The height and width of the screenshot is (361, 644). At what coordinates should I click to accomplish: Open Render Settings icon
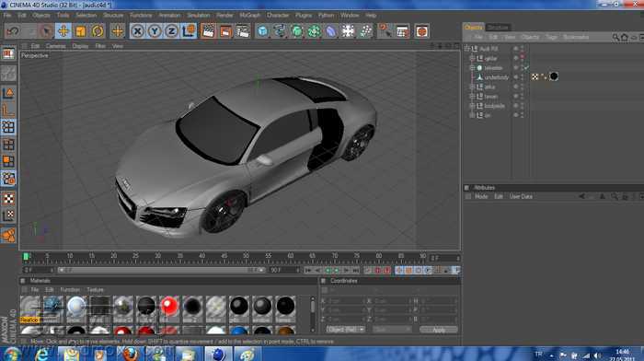(243, 31)
